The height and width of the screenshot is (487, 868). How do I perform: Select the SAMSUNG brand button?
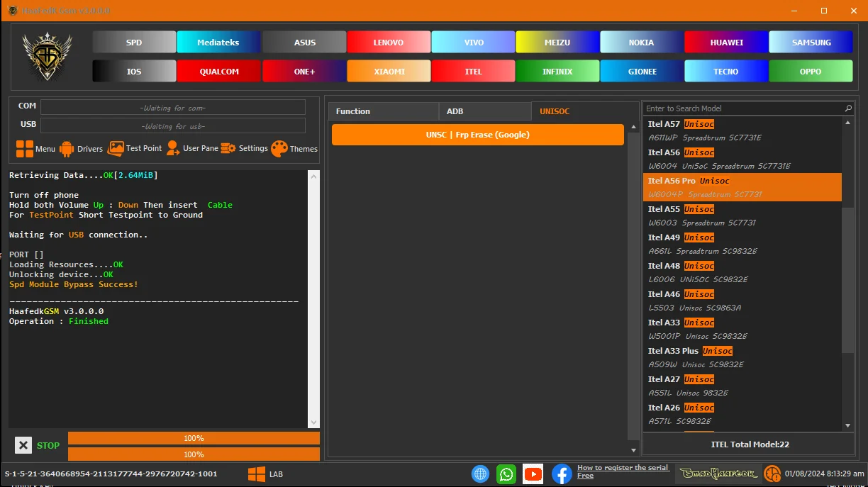point(811,43)
